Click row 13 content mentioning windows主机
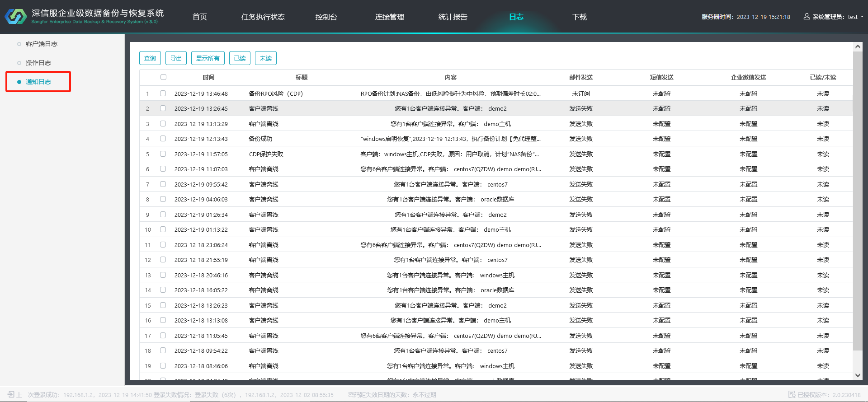 click(x=451, y=275)
